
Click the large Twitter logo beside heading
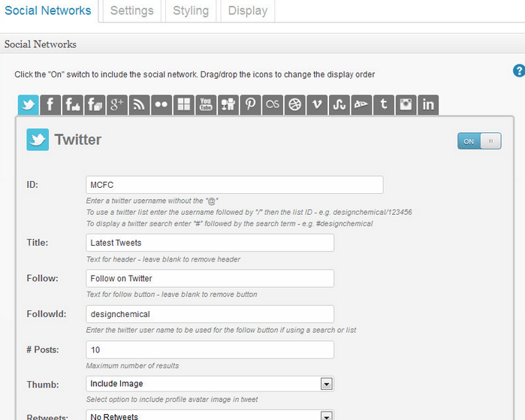pos(38,139)
